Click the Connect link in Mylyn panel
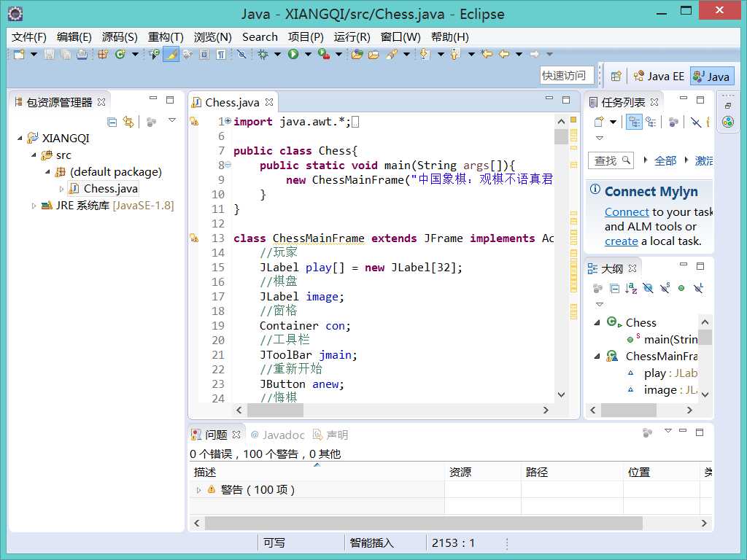This screenshot has width=747, height=560. click(627, 212)
